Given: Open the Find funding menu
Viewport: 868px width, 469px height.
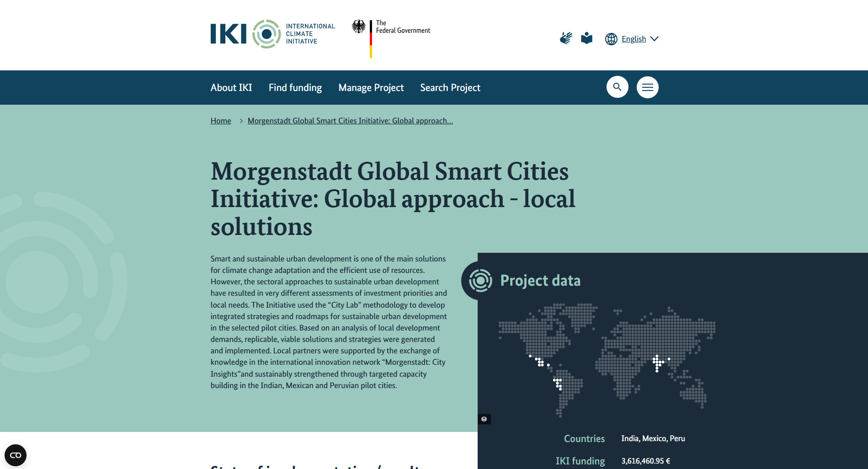Looking at the screenshot, I should [295, 87].
